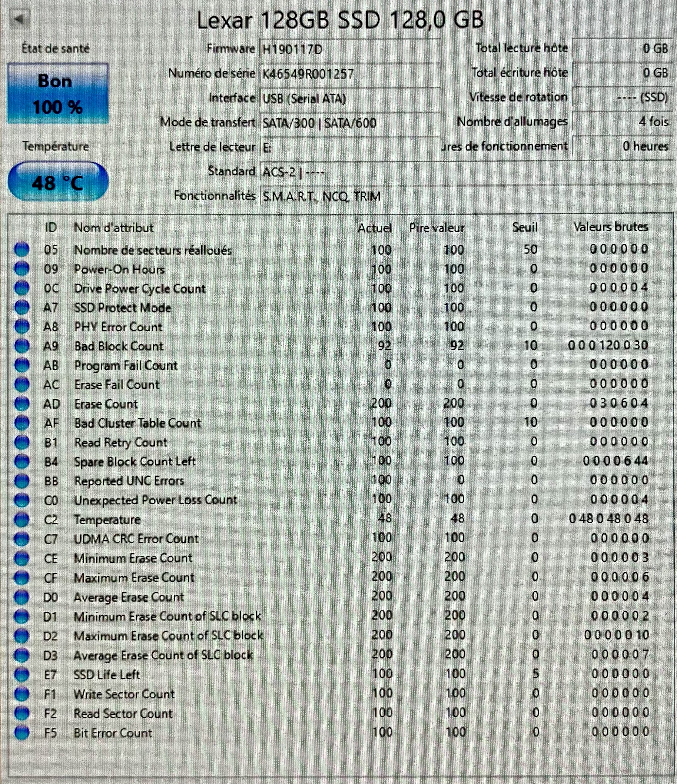
Task: Click the status circle for Erase Fail Count
Action: click(21, 385)
